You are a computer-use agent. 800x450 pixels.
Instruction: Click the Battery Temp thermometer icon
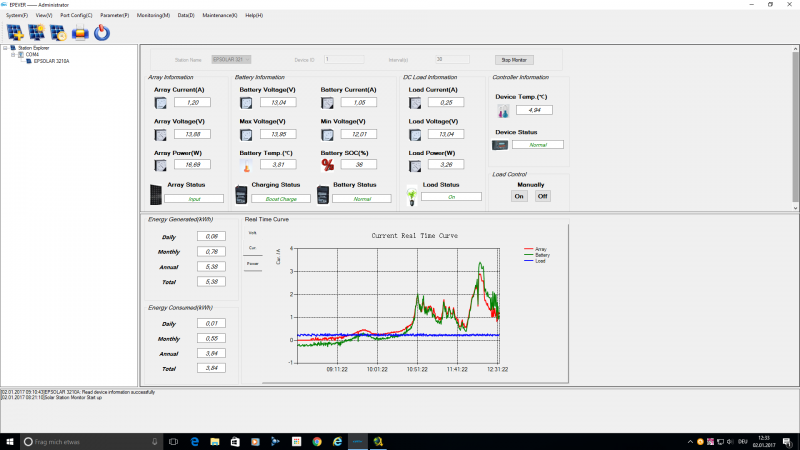coord(246,165)
